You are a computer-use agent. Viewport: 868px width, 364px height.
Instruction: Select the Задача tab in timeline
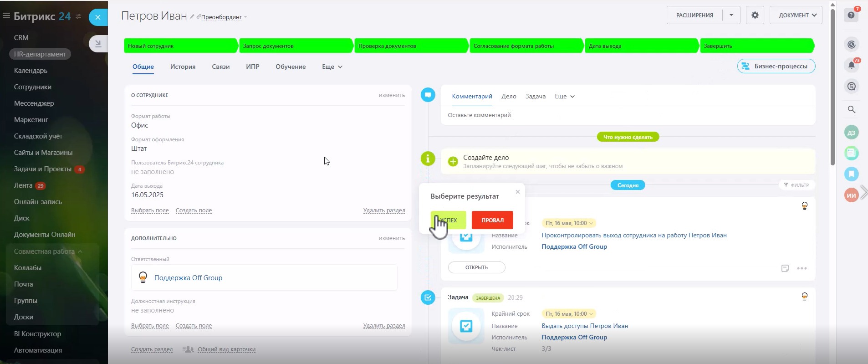(x=535, y=96)
